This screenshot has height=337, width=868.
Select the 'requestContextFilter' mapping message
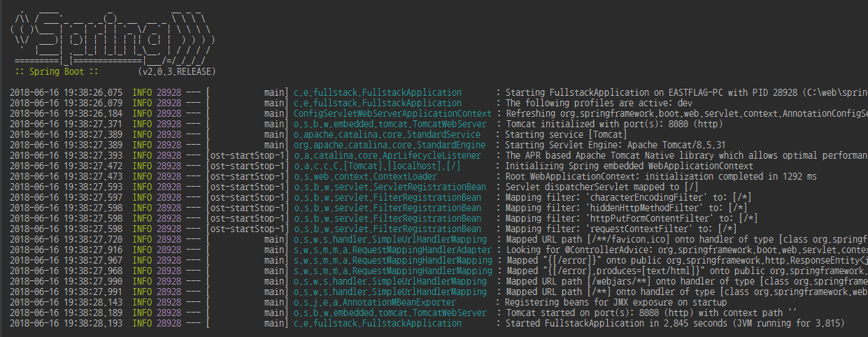(621, 229)
